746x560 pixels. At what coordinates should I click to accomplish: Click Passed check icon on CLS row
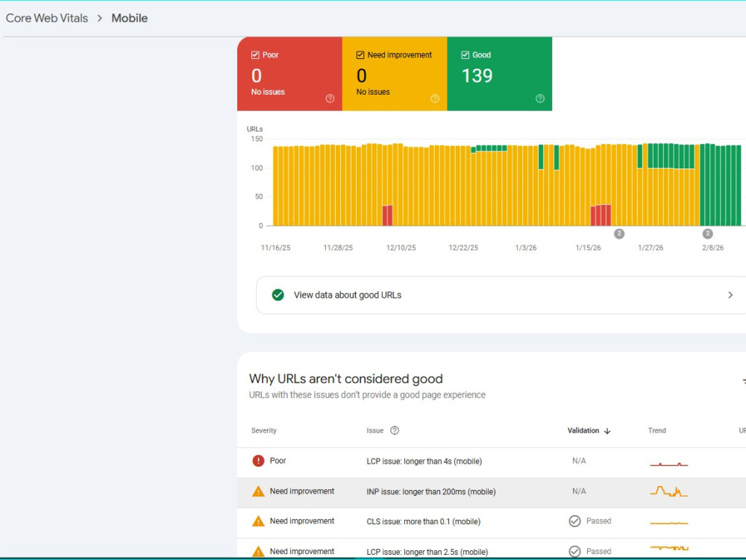[x=574, y=521]
